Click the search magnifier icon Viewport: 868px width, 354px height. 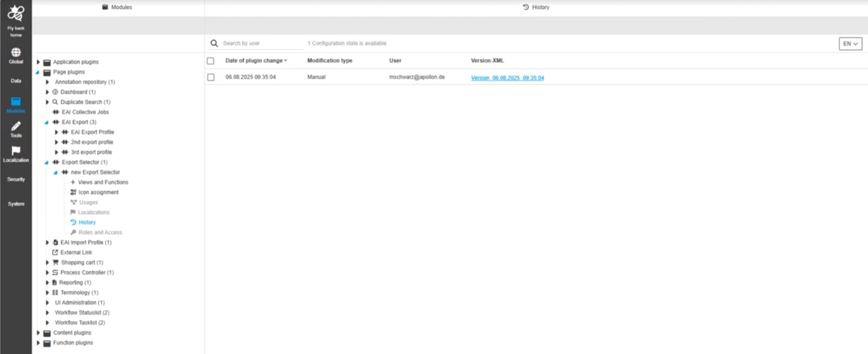coord(215,43)
